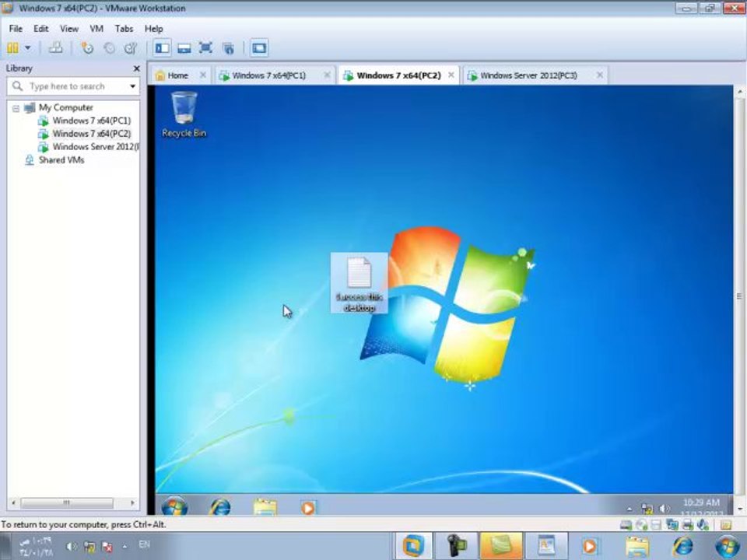The width and height of the screenshot is (747, 560).
Task: Show hidden icons in guest system tray
Action: point(630,509)
